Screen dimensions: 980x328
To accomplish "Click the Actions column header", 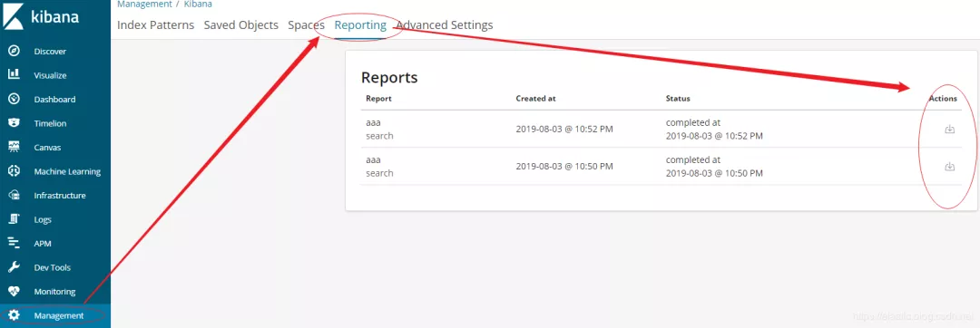I will [x=943, y=99].
